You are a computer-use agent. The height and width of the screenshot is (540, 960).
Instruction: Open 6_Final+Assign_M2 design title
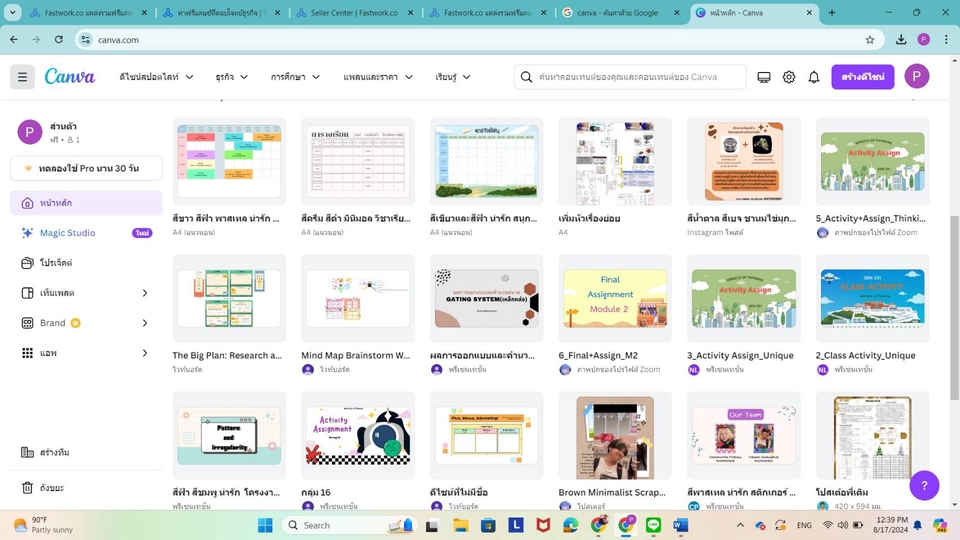click(x=598, y=355)
